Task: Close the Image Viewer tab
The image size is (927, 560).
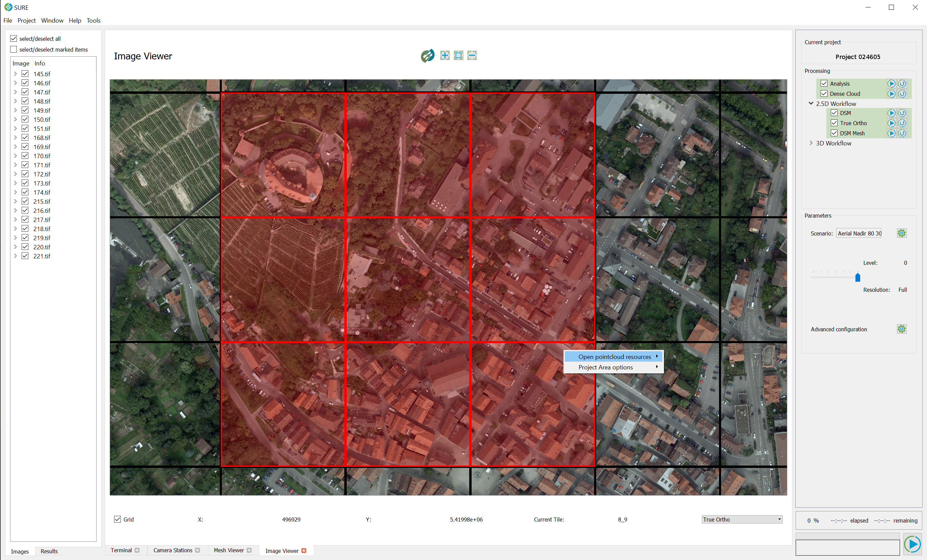Action: click(x=304, y=551)
